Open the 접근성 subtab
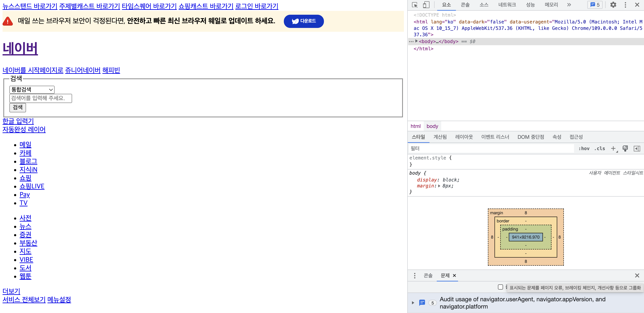 [x=576, y=137]
